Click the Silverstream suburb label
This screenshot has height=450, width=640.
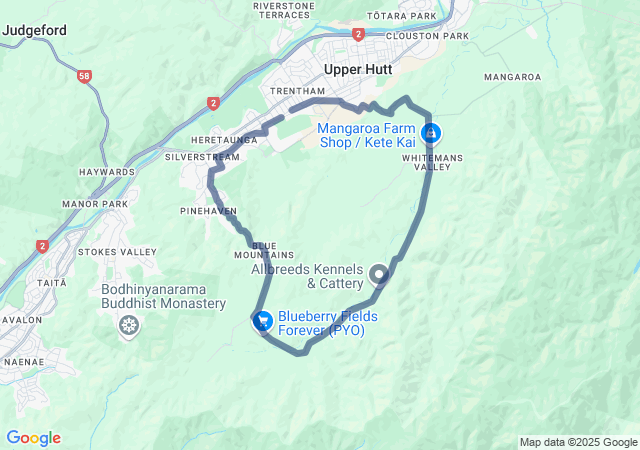202,157
